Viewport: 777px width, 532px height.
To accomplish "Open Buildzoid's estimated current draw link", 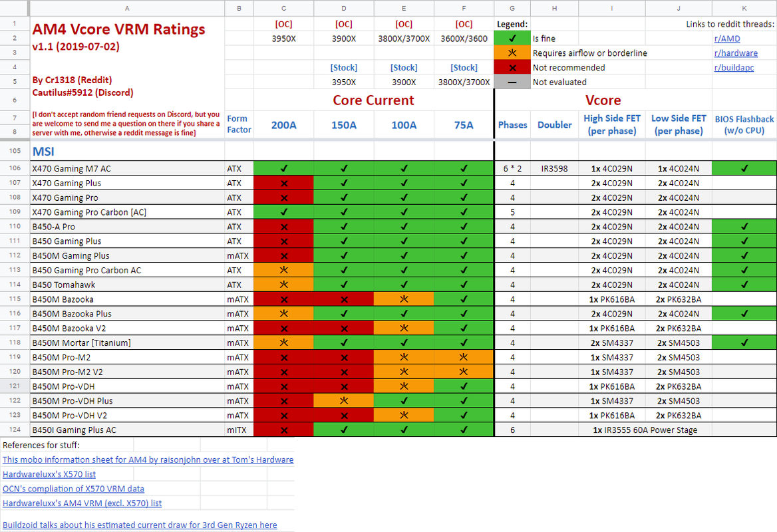I will (140, 525).
